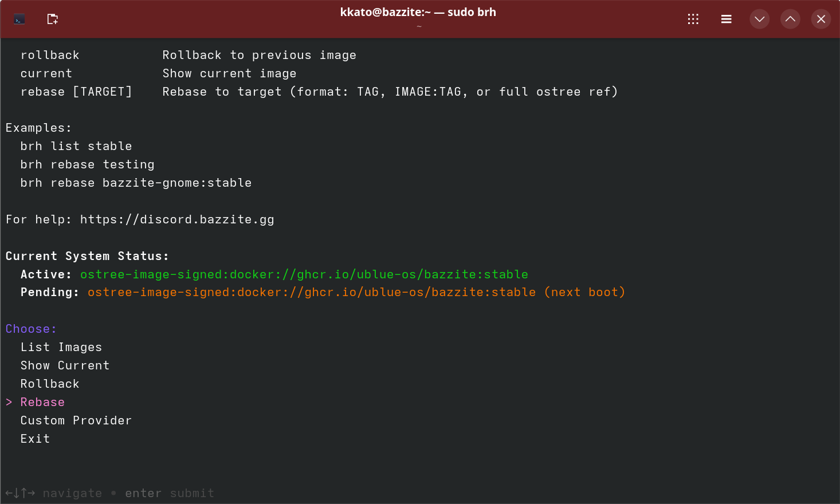The image size is (840, 504).
Task: Select the List Images option
Action: click(x=61, y=346)
